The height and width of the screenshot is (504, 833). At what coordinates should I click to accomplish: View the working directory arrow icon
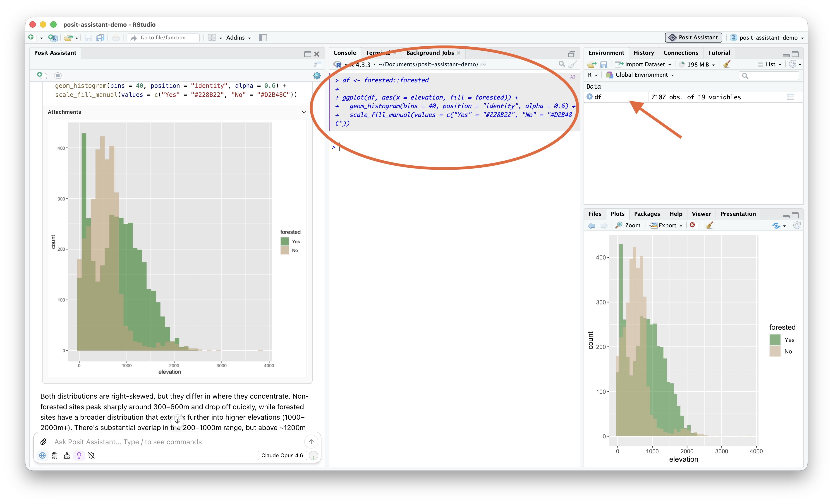(484, 64)
